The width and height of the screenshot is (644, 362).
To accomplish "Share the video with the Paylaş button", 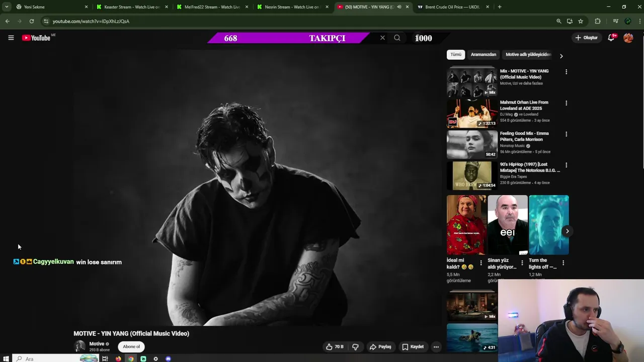I will pyautogui.click(x=380, y=346).
